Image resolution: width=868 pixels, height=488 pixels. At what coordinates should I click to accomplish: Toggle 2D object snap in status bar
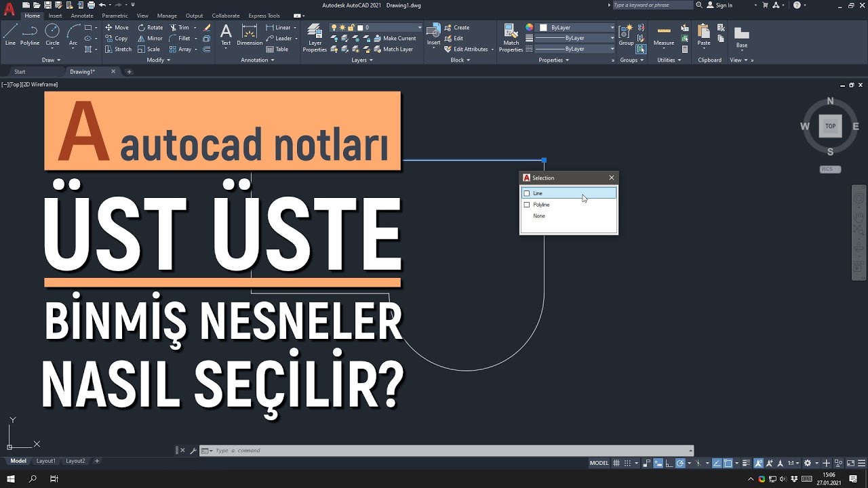coord(728,463)
